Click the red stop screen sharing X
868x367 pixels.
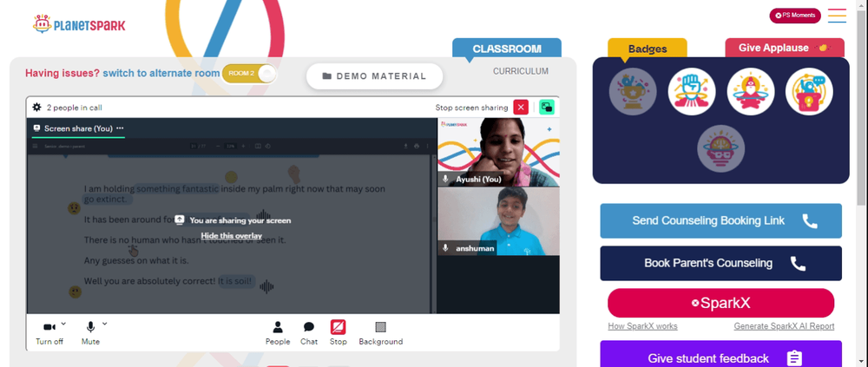point(521,108)
